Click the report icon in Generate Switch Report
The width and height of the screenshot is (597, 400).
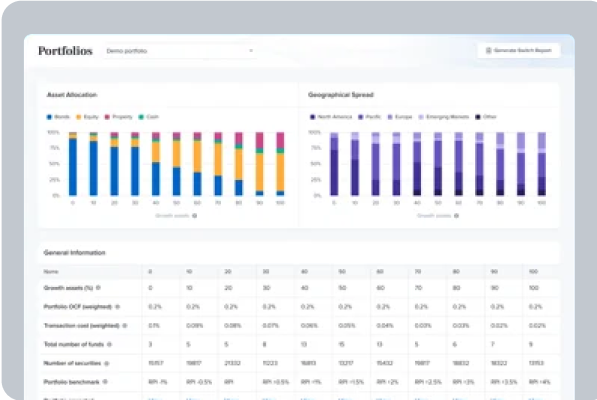[x=488, y=50]
